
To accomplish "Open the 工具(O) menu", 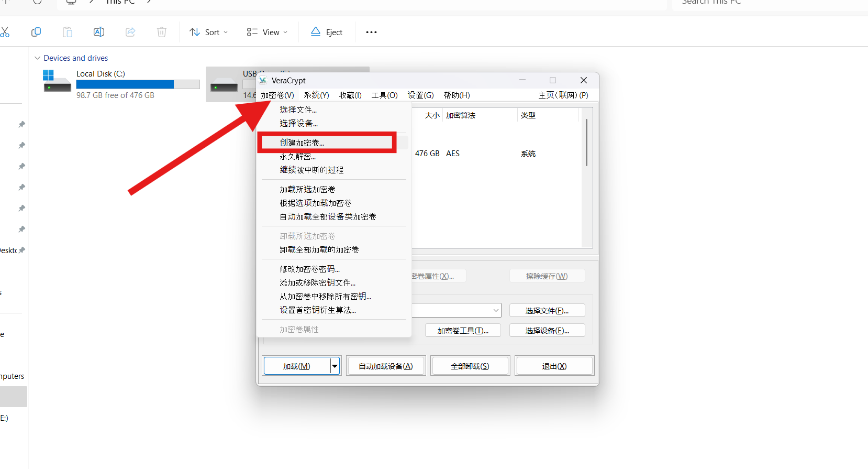I will 385,95.
